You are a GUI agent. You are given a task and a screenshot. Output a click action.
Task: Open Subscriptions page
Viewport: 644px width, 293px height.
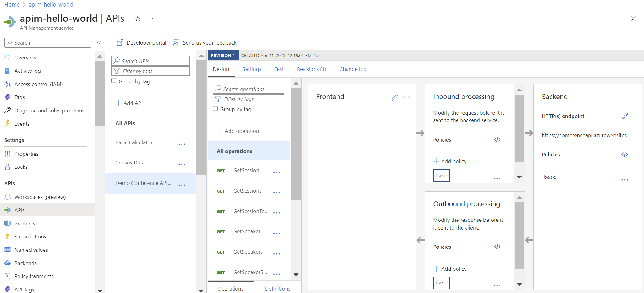[30, 237]
